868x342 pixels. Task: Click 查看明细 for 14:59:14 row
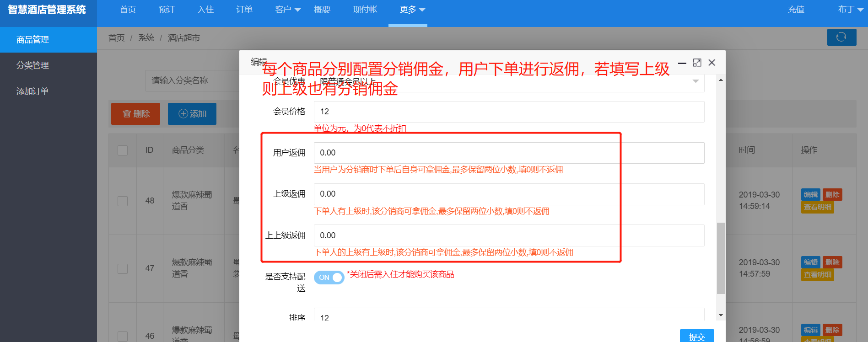818,208
